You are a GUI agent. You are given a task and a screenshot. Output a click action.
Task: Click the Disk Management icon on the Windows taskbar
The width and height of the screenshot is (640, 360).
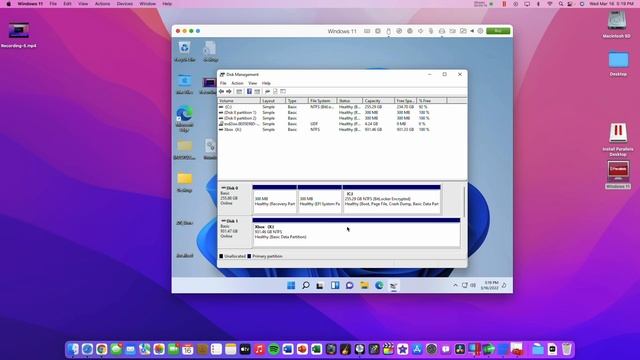coord(393,286)
